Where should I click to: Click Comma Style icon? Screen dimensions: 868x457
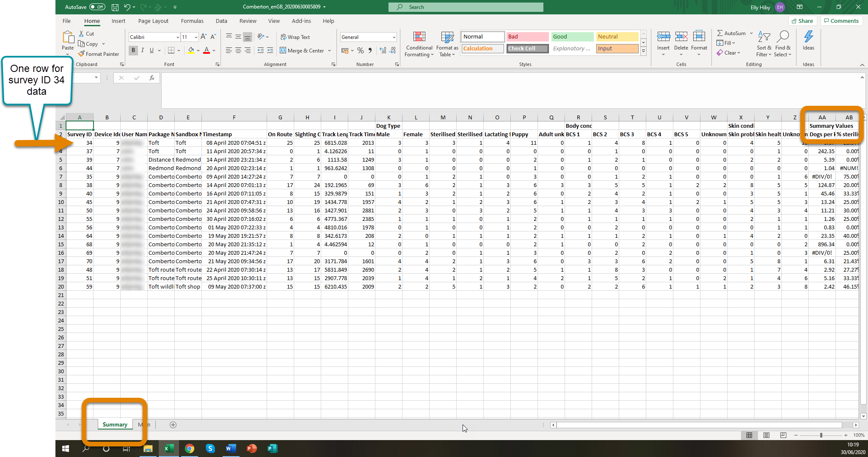[x=370, y=50]
